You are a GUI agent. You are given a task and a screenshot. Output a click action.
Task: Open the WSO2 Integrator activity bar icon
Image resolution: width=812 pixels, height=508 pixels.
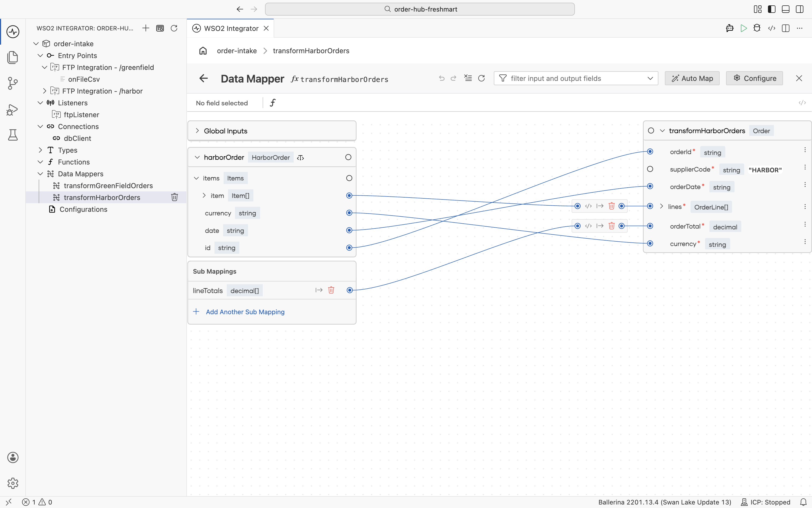pos(13,32)
